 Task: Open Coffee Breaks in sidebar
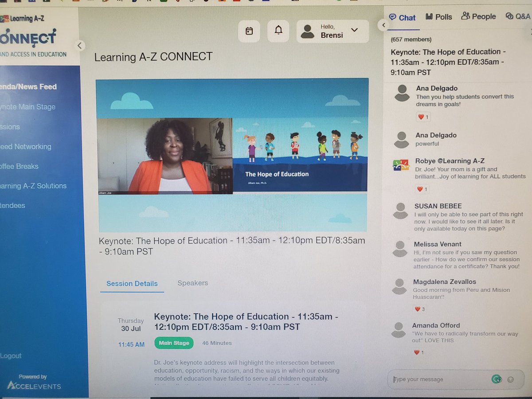(x=19, y=166)
